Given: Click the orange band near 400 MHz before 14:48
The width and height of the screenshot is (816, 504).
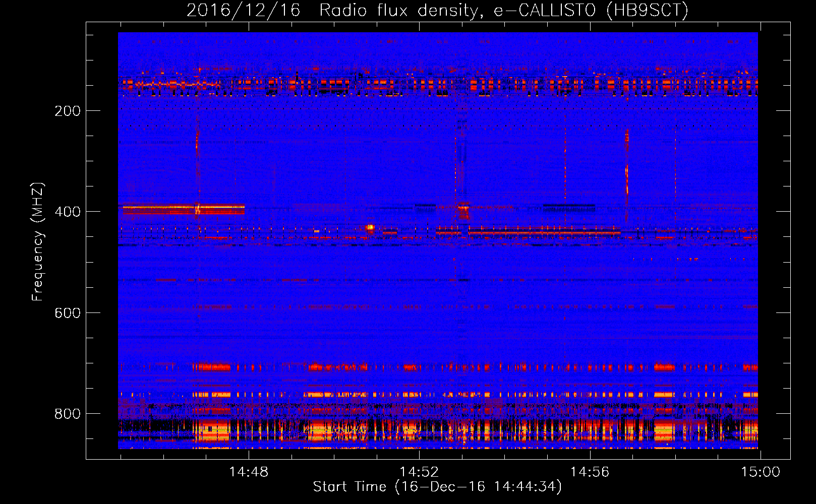Looking at the screenshot, I should click(x=184, y=209).
